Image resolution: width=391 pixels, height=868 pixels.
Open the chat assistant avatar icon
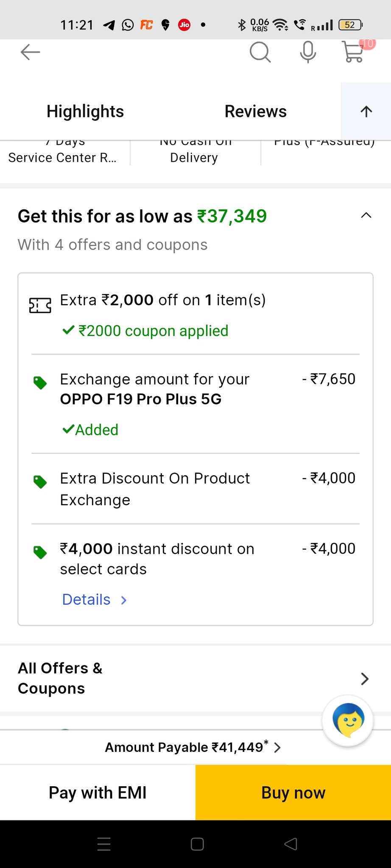pyautogui.click(x=348, y=721)
